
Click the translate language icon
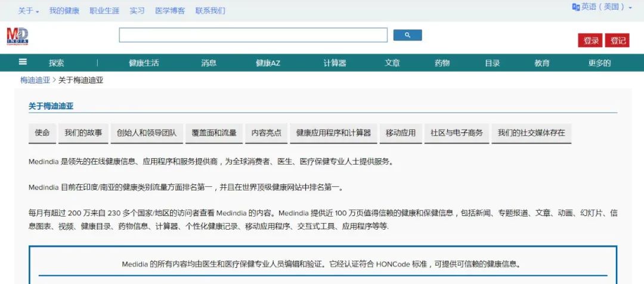click(576, 7)
